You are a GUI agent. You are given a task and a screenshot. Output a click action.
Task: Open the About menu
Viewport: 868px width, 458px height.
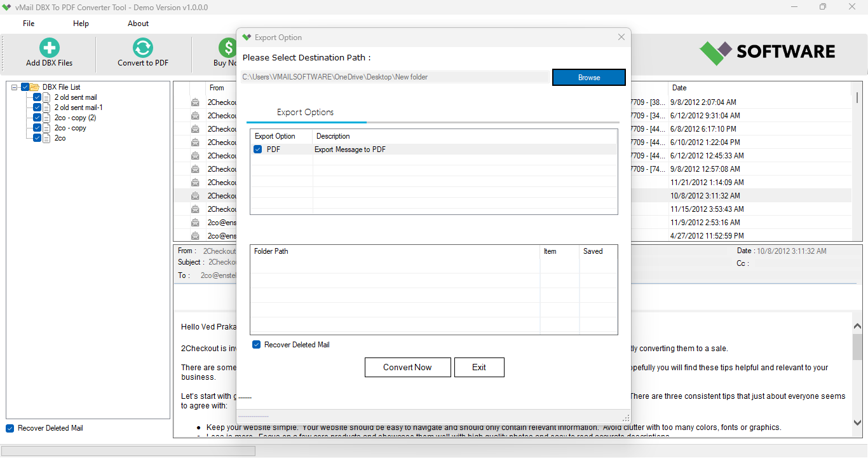pos(138,23)
